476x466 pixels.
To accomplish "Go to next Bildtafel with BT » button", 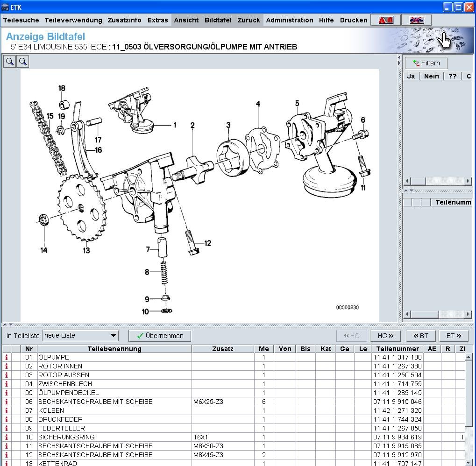I will 453,336.
